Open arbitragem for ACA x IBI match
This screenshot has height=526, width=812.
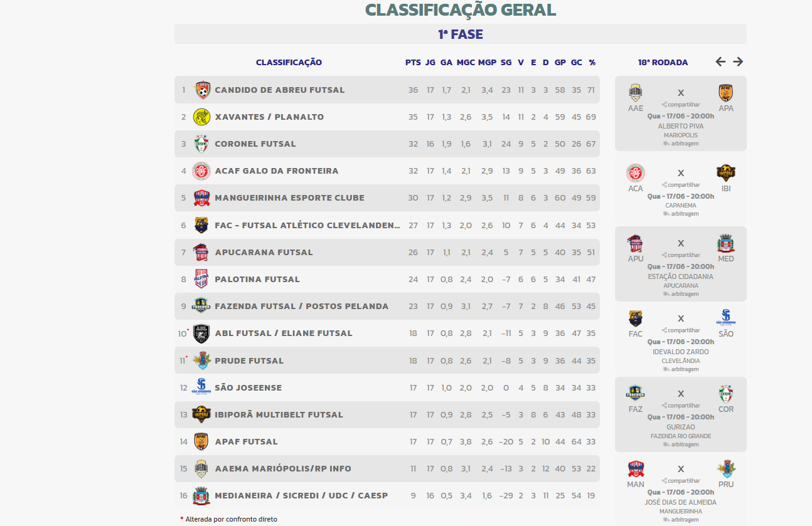point(681,214)
